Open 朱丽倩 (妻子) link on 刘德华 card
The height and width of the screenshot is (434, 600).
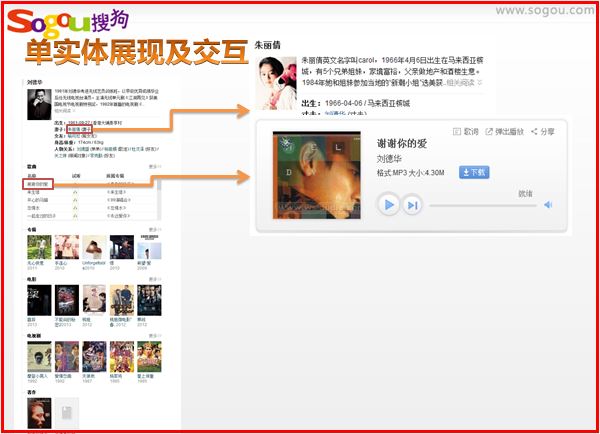point(79,129)
